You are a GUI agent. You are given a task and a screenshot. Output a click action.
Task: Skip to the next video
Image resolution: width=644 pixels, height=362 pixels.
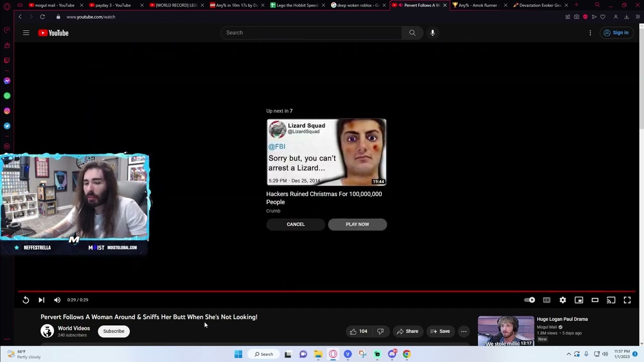tap(41, 300)
